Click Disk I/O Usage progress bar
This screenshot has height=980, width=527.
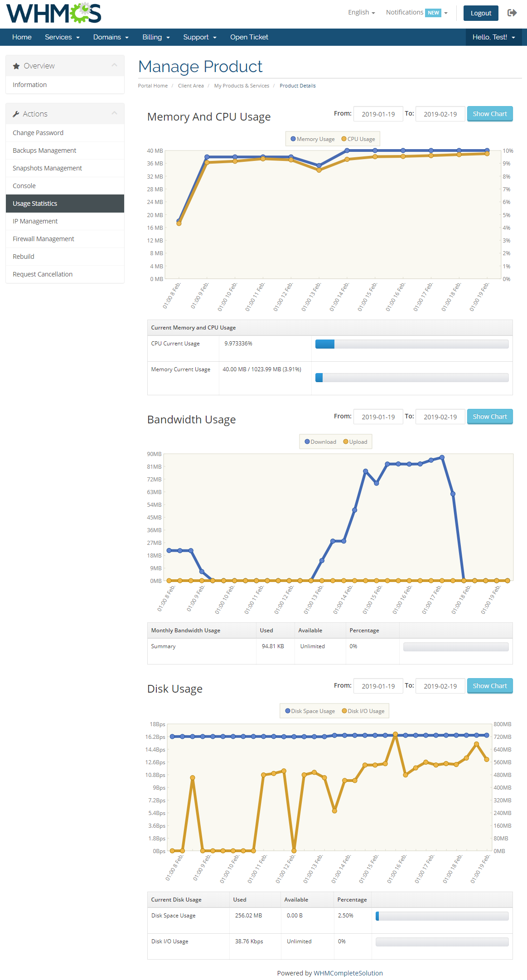click(x=442, y=942)
